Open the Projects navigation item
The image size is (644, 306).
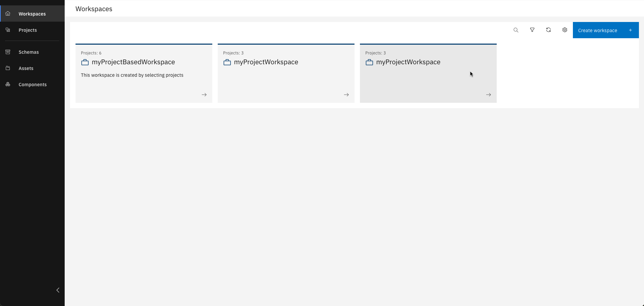(28, 30)
